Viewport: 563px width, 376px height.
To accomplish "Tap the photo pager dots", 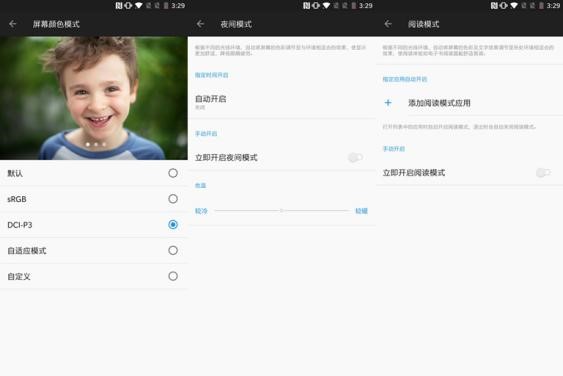I will point(96,144).
